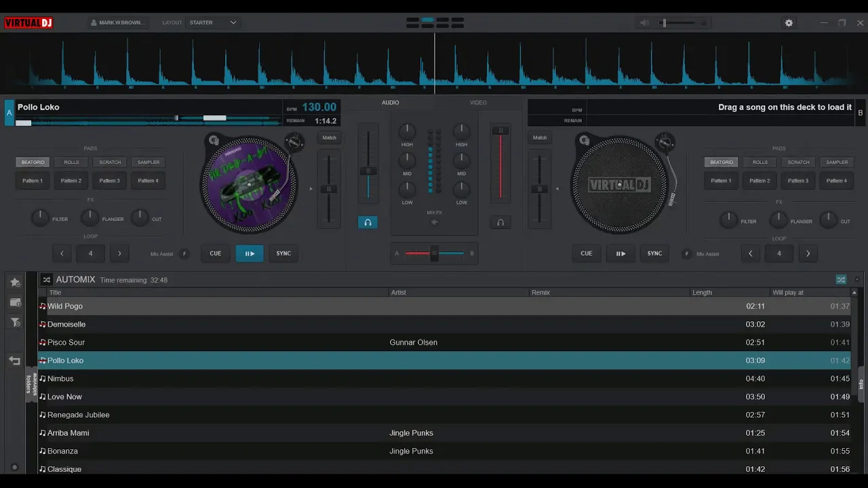Toggle SYNC on deck A

pos(283,253)
